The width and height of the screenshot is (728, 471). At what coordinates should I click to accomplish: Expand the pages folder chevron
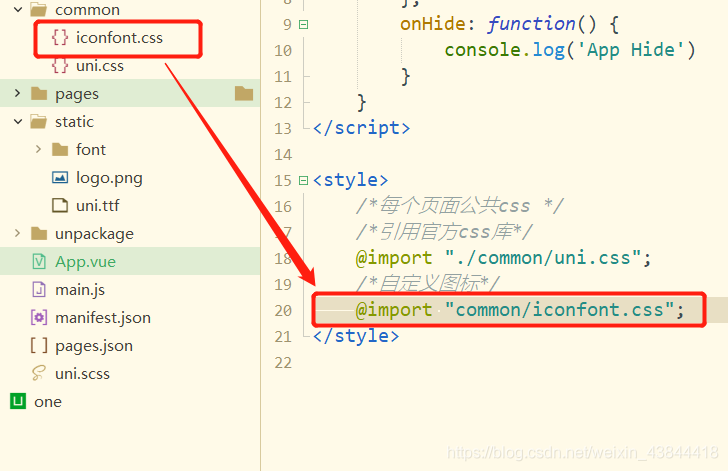[18, 93]
